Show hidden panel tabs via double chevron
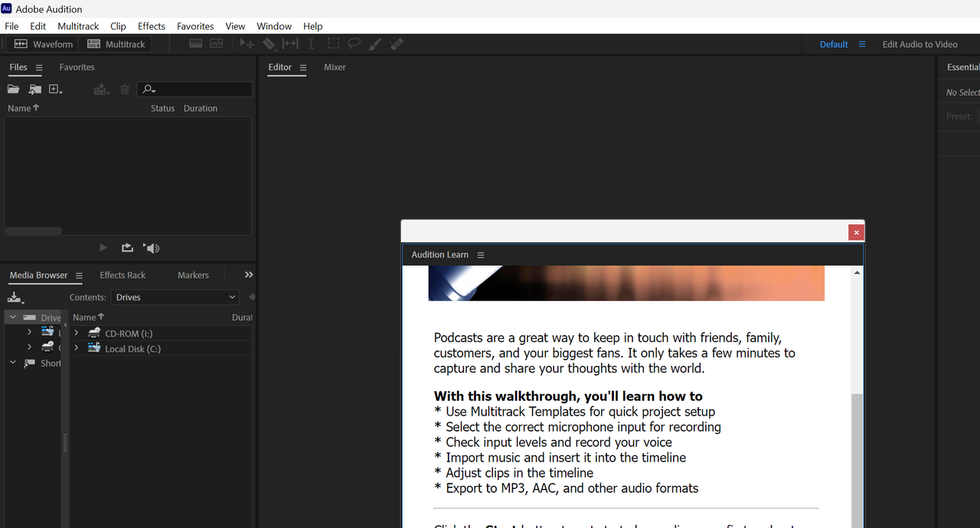 [249, 275]
